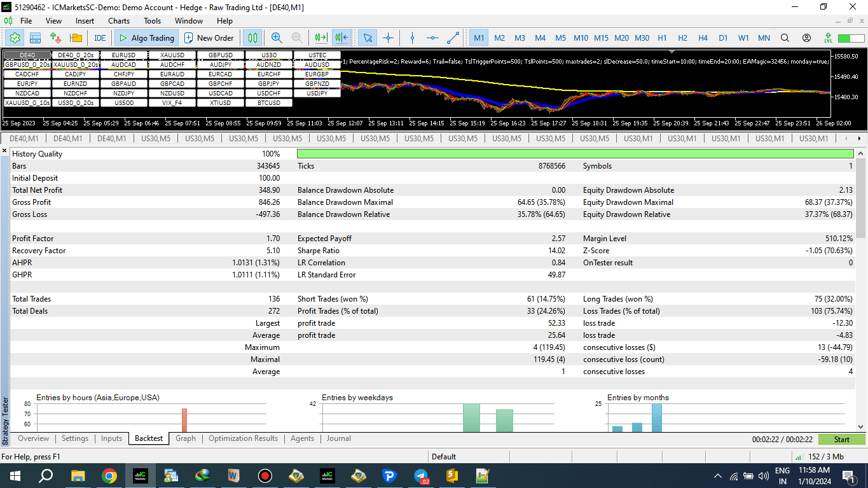Toggle chart auto scroll to latest bar
Viewport: 868px width, 488px height.
tap(320, 38)
